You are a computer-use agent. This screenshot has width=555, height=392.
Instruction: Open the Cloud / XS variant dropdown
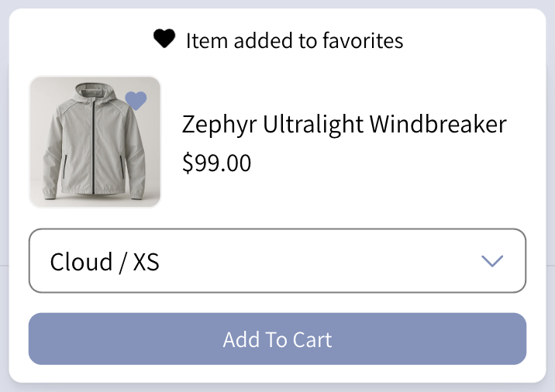pyautogui.click(x=277, y=261)
